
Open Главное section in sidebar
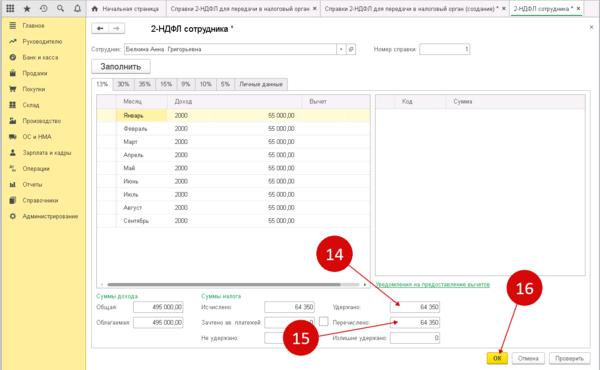tap(33, 26)
